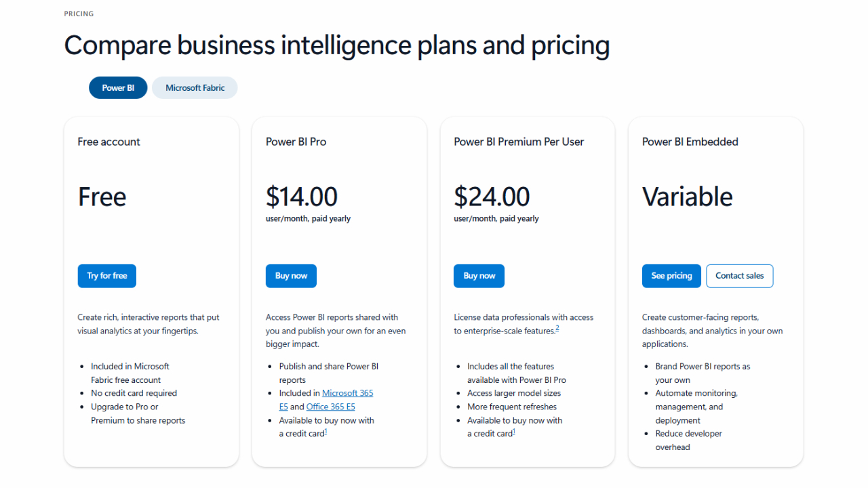Click the Contact sales button
868x488 pixels.
pos(739,276)
